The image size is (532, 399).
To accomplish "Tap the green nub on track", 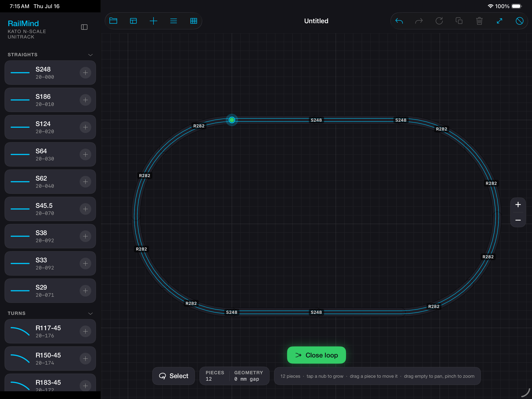I will 232,120.
